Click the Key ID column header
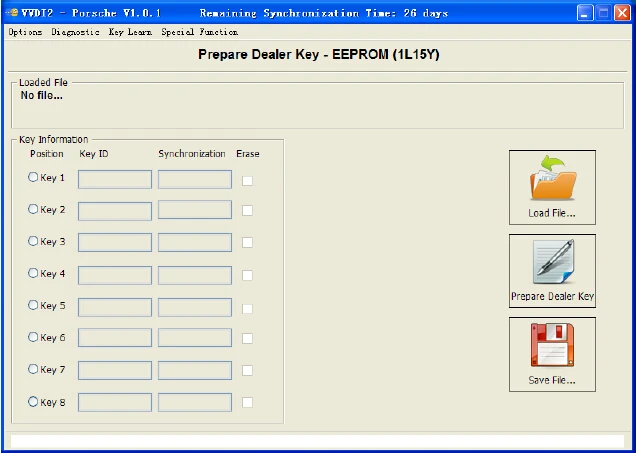 (94, 154)
